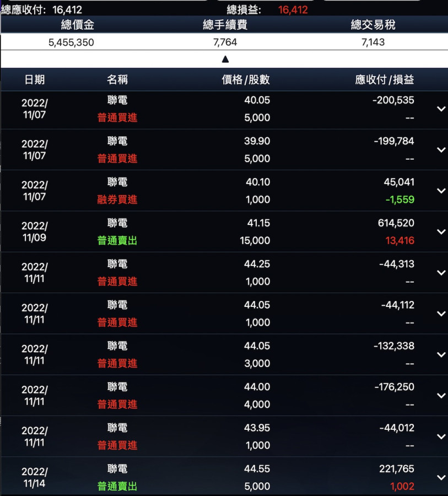Click the share count 4,000
This screenshot has height=496, width=448.
(x=257, y=405)
